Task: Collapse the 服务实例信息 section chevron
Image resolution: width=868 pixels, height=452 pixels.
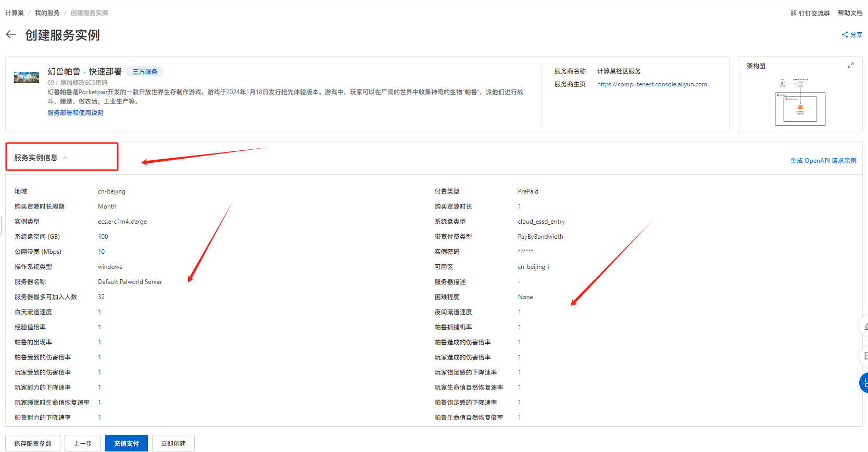Action: 65,158
